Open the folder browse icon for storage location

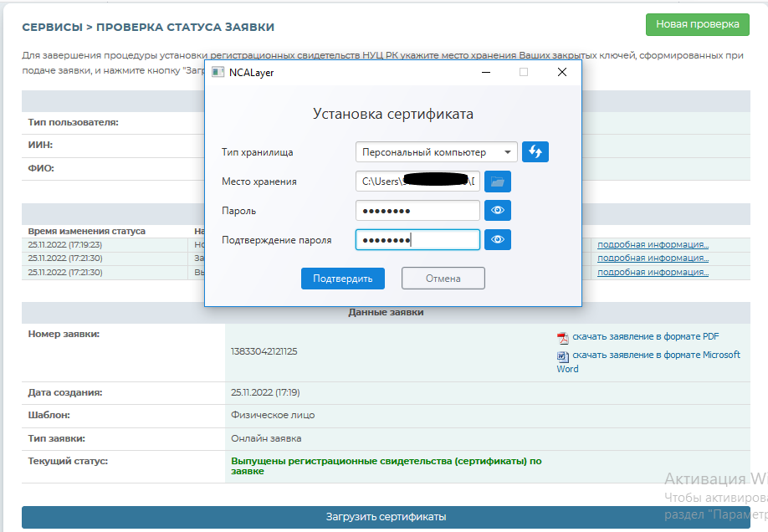[x=498, y=182]
